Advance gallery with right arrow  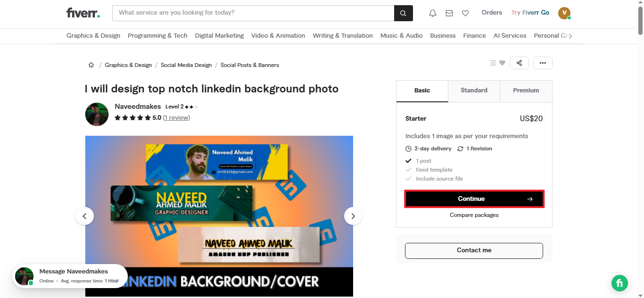point(353,215)
